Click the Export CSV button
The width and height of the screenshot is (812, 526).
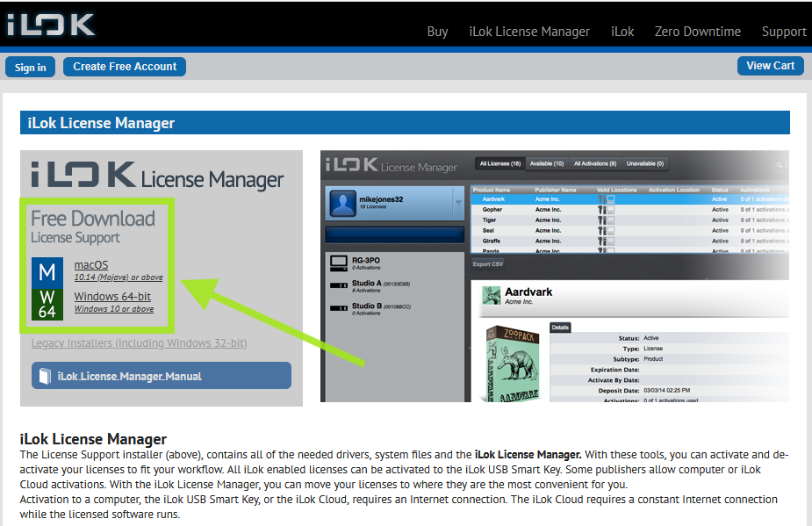tap(487, 264)
